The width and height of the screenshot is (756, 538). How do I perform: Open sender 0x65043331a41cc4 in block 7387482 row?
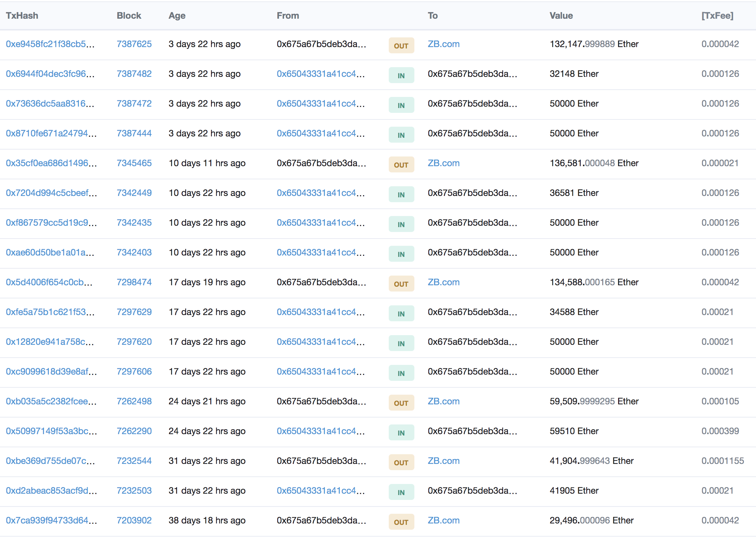321,74
